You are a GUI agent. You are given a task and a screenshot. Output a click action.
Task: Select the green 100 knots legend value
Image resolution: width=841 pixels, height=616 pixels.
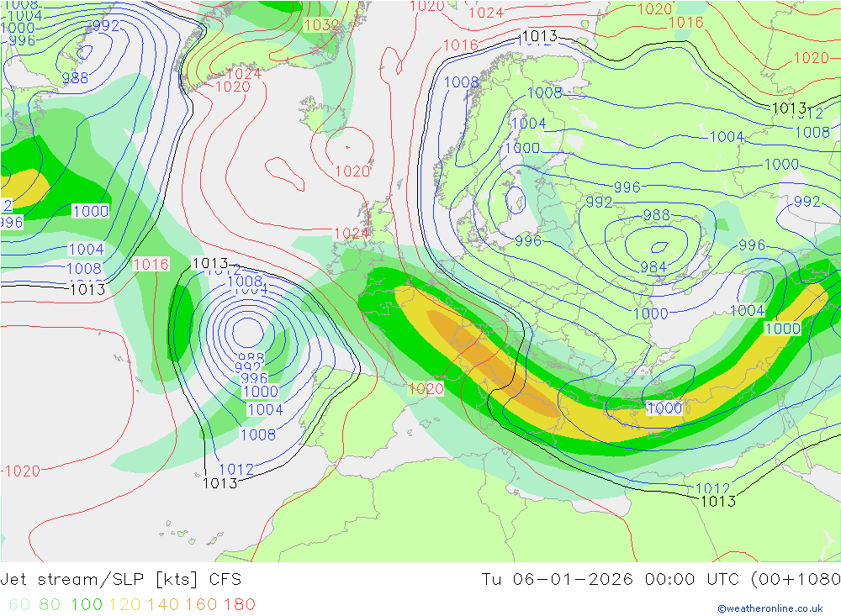point(87,604)
